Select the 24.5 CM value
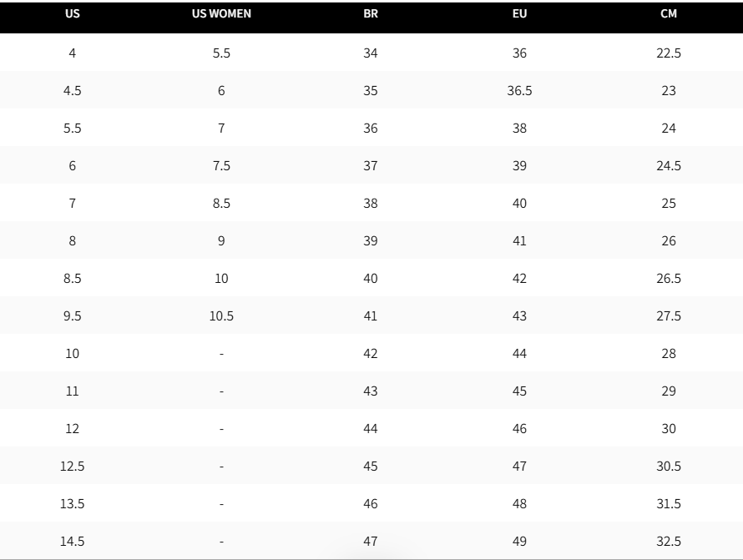Image resolution: width=743 pixels, height=560 pixels. point(669,166)
